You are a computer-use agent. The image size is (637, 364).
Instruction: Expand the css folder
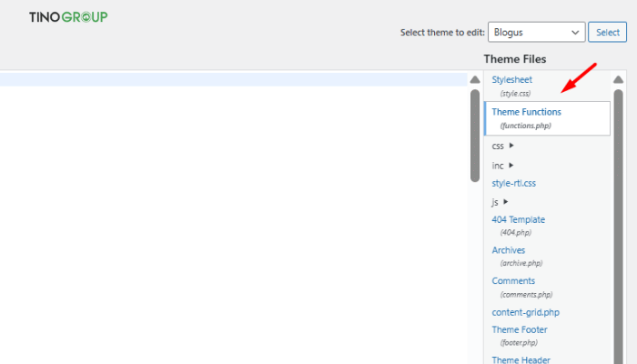coord(502,146)
